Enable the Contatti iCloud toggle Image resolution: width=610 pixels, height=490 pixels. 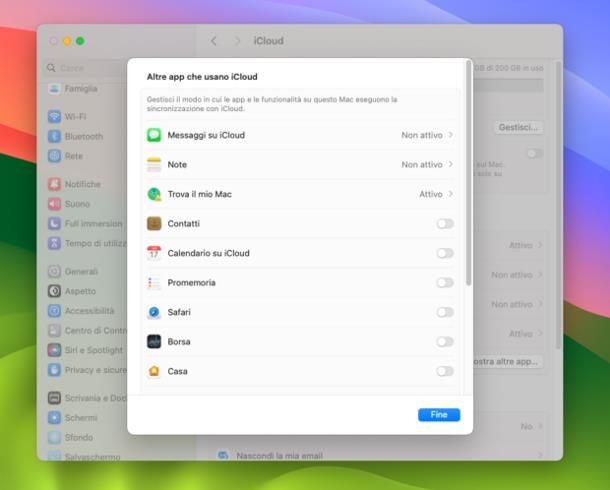tap(445, 224)
